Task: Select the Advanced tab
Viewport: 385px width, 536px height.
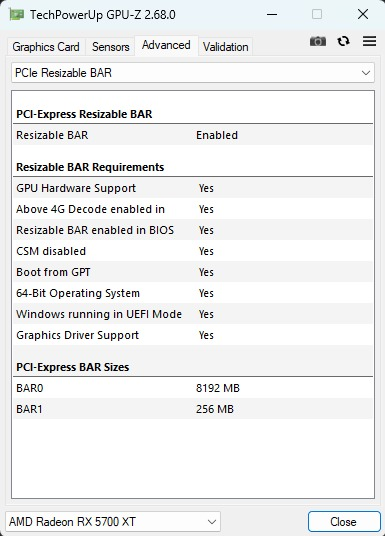Action: 166,45
